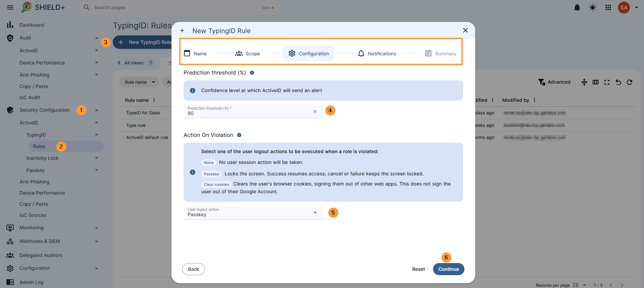
Task: Expand Webhooks & SIEM section
Action: tap(97, 241)
